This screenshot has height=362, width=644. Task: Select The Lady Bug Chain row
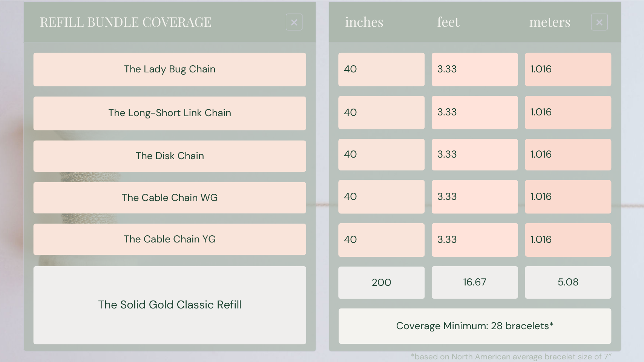pos(170,69)
